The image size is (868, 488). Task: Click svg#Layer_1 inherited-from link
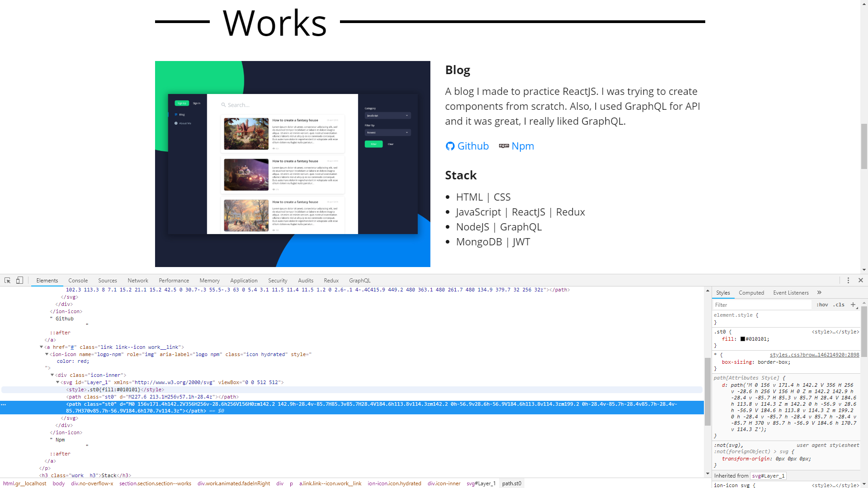pos(768,476)
